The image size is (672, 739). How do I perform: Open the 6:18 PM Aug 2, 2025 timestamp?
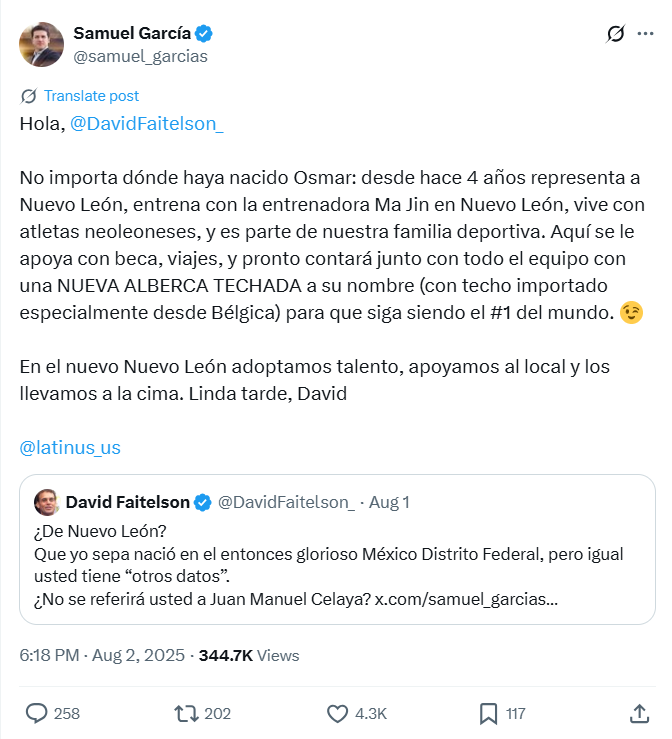102,656
